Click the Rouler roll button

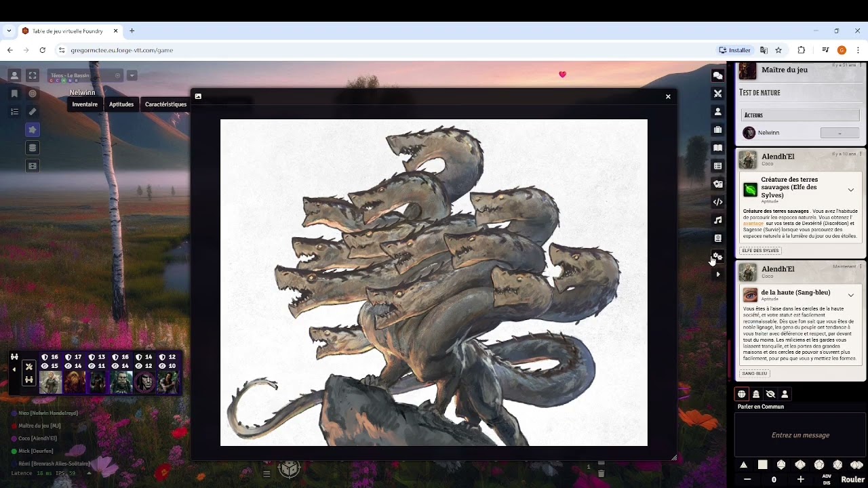tap(852, 480)
